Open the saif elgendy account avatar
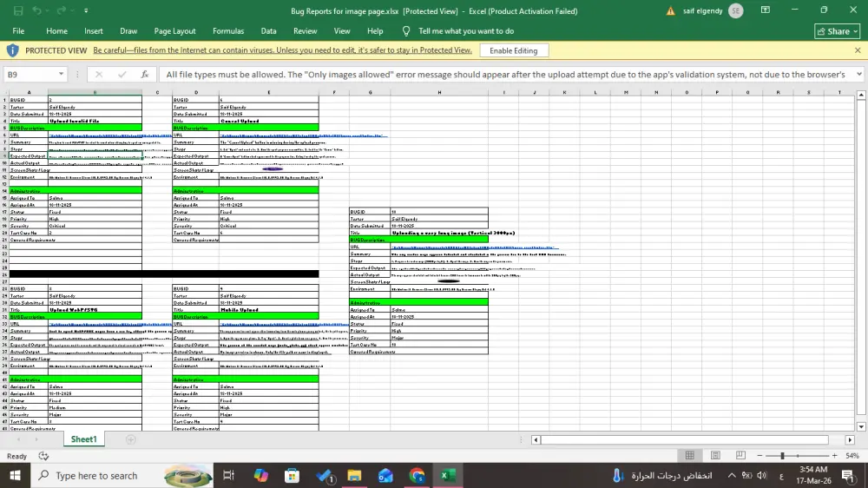Viewport: 868px width, 488px height. click(x=736, y=10)
